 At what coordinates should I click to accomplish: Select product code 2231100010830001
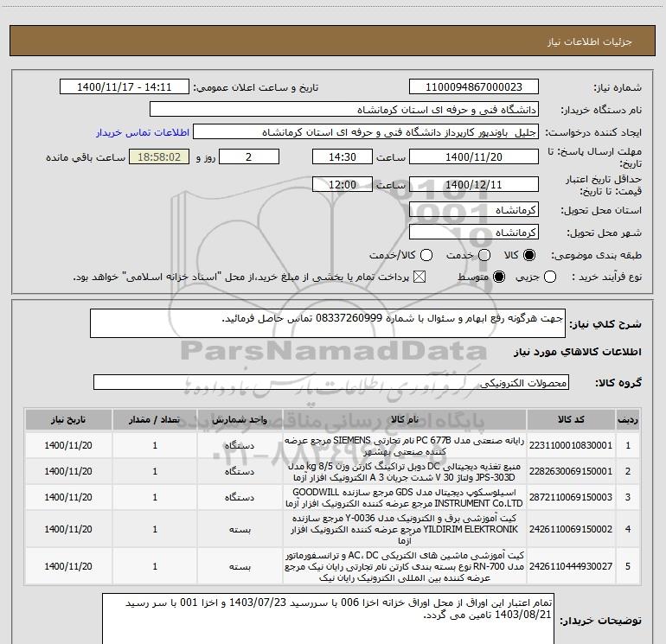571,445
